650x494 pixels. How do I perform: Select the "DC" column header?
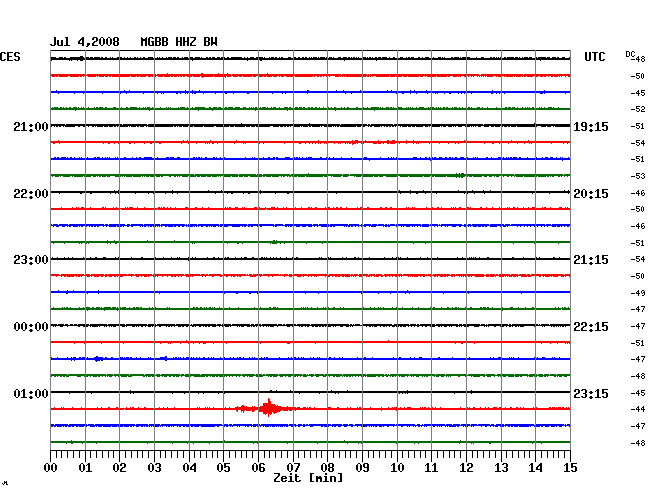pos(630,54)
